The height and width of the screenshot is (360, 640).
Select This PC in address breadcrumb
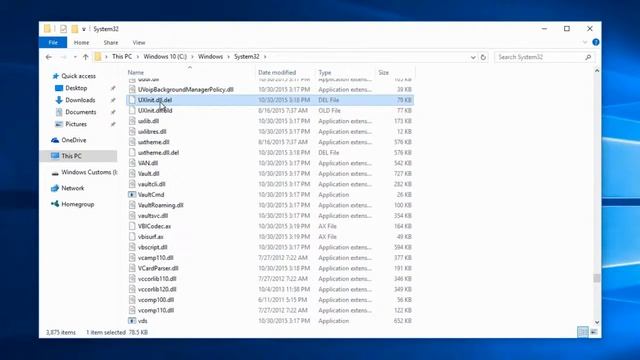click(122, 57)
